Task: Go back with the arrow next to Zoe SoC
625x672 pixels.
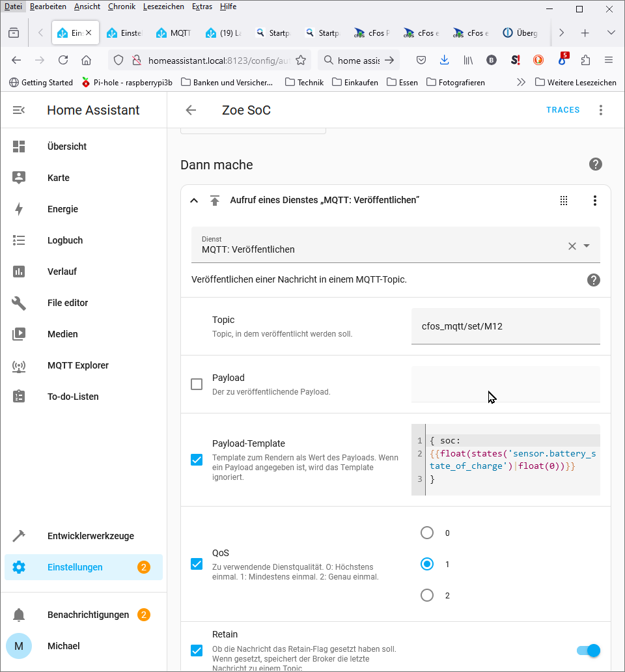Action: pyautogui.click(x=191, y=110)
